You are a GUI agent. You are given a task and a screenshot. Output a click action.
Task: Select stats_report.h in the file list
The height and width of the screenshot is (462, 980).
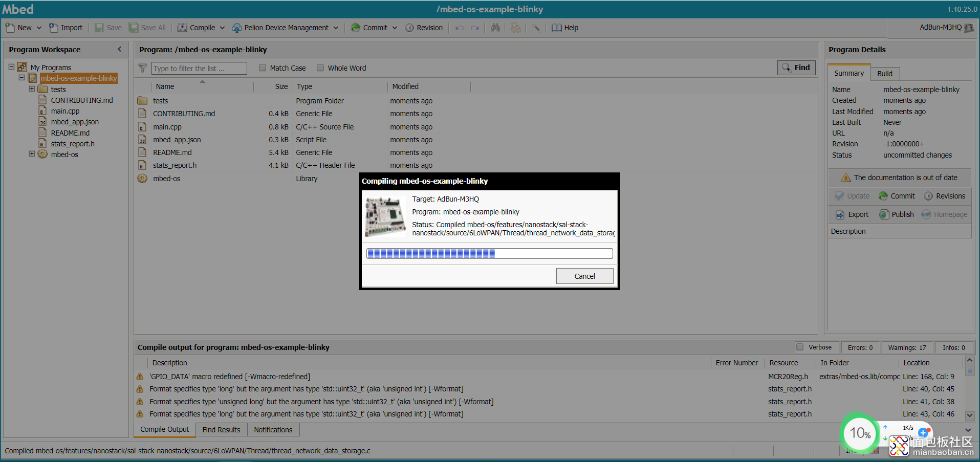[x=175, y=165]
